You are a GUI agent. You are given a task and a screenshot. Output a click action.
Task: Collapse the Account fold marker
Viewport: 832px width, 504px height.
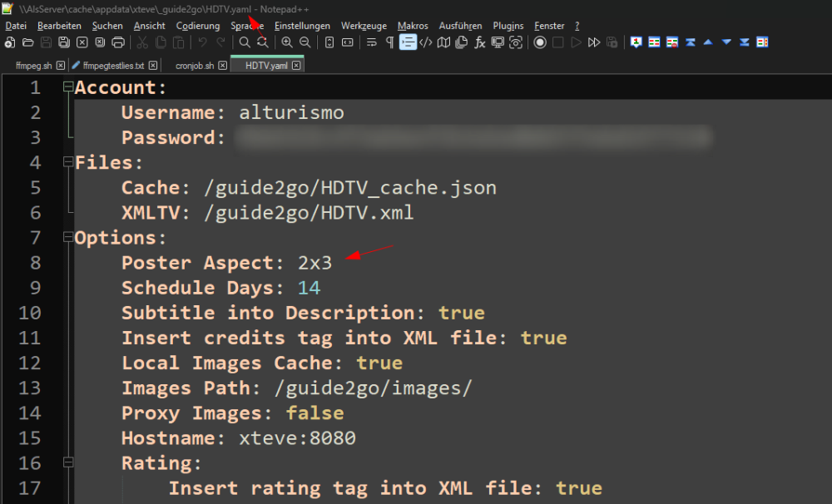pos(68,86)
